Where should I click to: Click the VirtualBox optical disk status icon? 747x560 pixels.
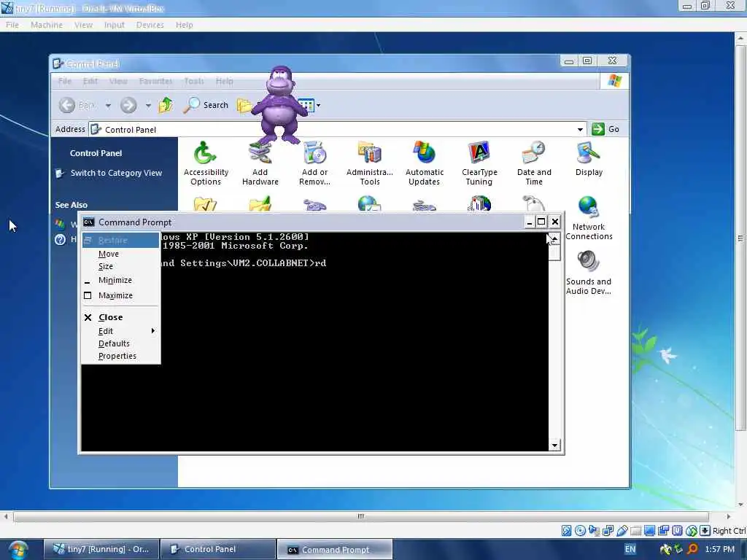coord(580,531)
